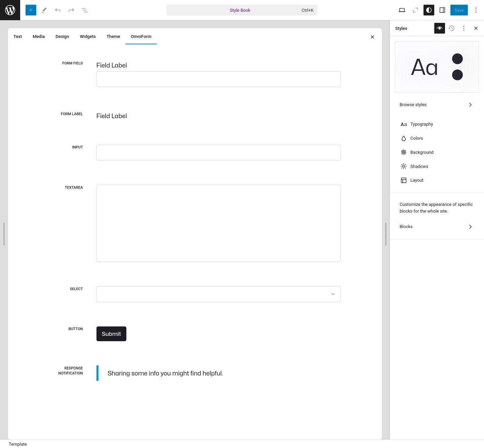
Task: Open the device preview icon
Action: [402, 10]
